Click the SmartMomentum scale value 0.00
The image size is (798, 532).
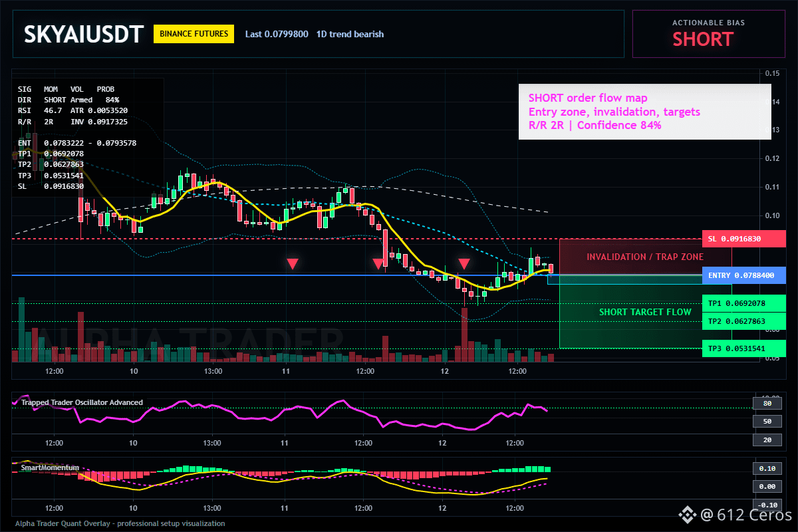click(x=766, y=487)
